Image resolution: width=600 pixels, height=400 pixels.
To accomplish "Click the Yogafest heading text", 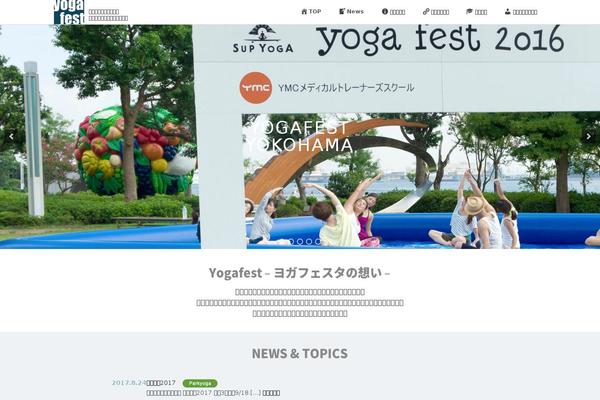I will 300,273.
